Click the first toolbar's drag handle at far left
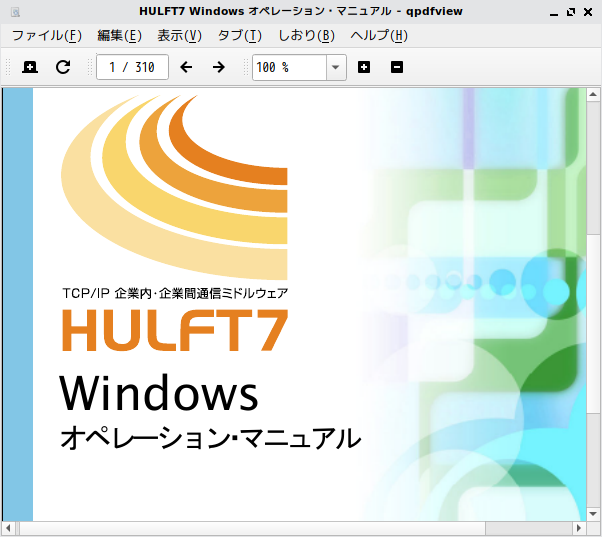 click(x=8, y=67)
